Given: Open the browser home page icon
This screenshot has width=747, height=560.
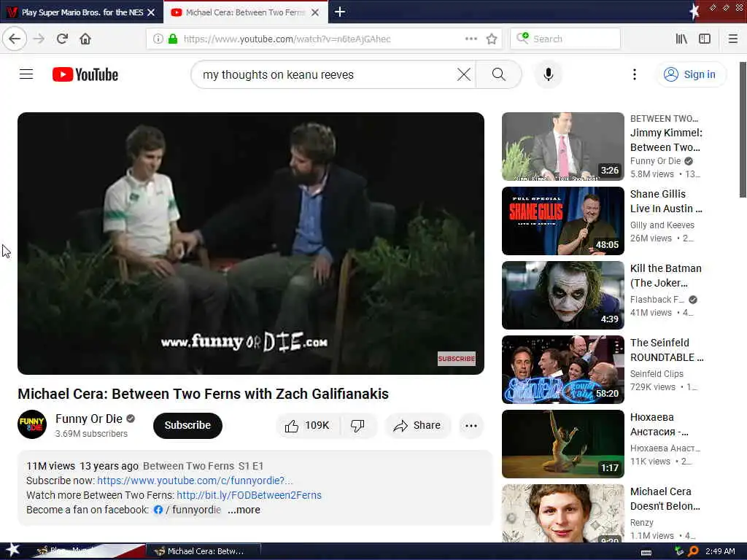Looking at the screenshot, I should click(x=85, y=39).
